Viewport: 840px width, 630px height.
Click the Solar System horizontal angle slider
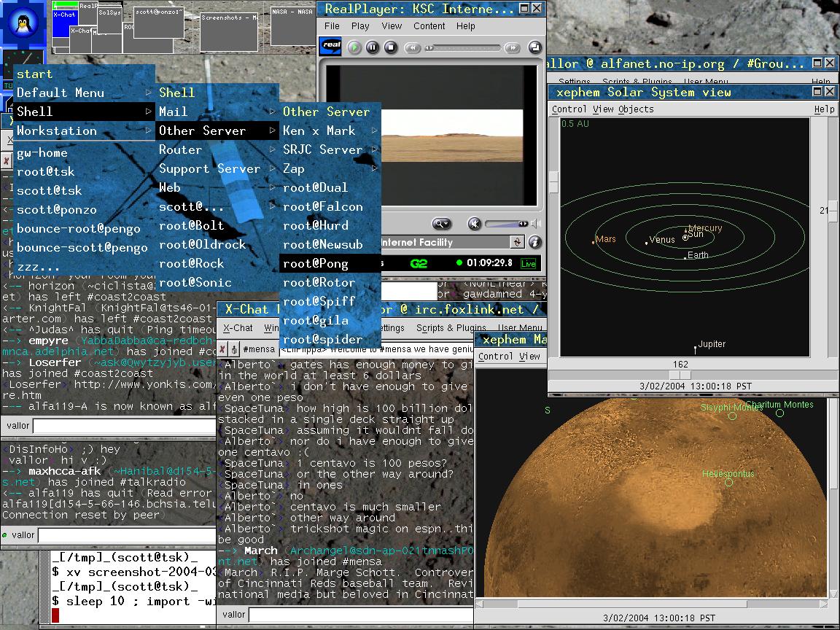(680, 375)
